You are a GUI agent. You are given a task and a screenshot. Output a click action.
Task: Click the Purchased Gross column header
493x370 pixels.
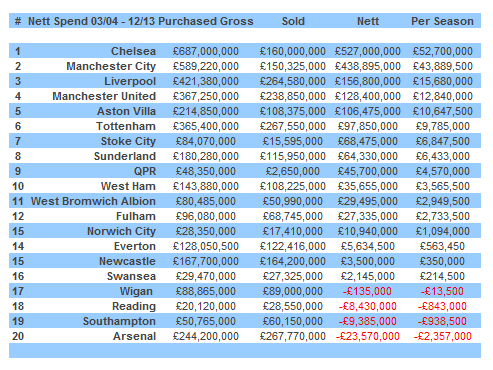point(206,21)
